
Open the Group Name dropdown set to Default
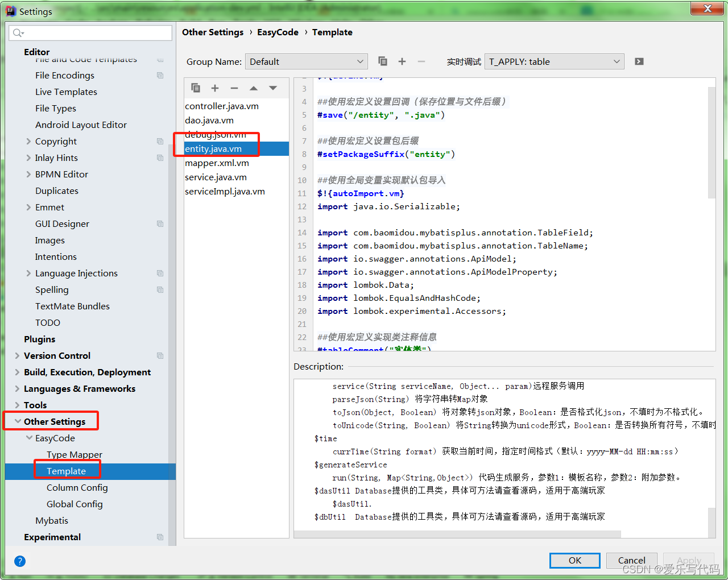[307, 61]
